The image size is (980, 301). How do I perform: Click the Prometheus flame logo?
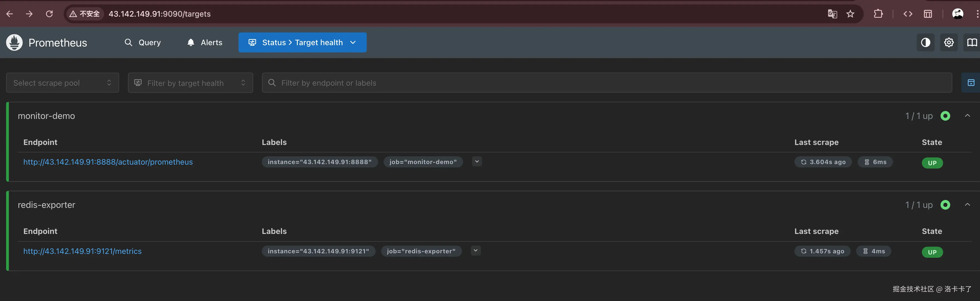14,43
